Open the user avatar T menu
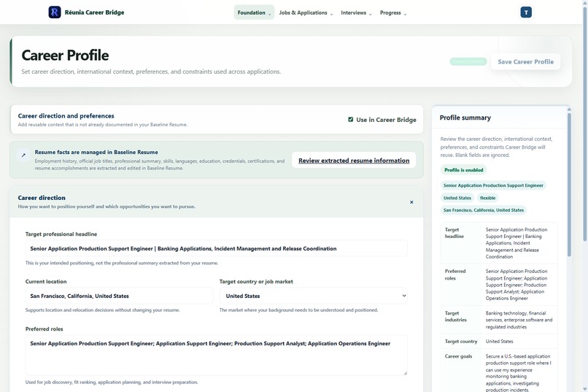Image resolution: width=588 pixels, height=392 pixels. tap(526, 12)
